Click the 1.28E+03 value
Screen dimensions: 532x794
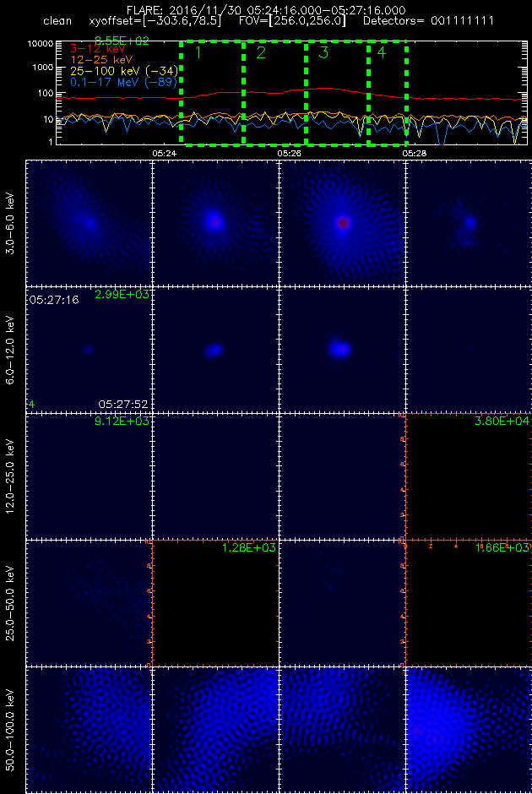tap(248, 548)
